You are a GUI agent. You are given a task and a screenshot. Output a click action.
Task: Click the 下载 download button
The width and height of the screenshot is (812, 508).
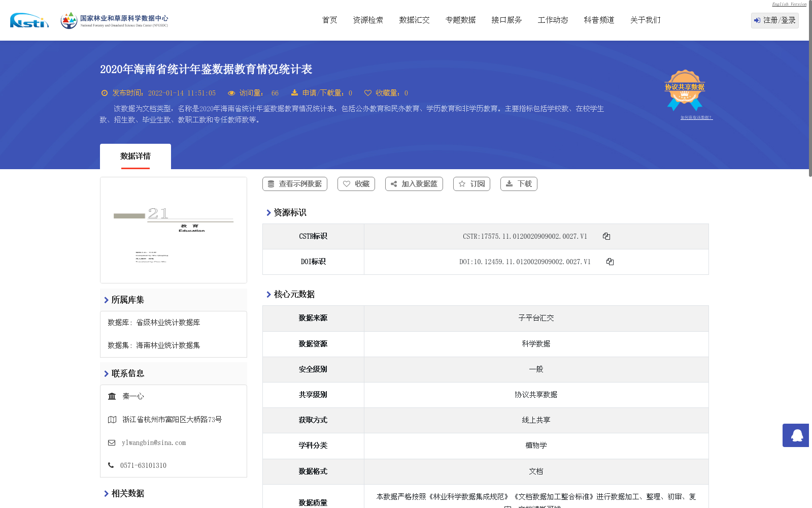coord(518,184)
